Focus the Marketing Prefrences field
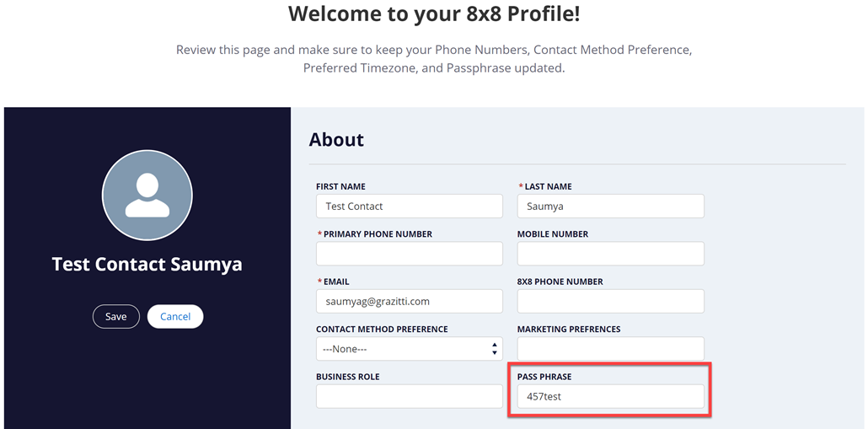 click(x=611, y=349)
